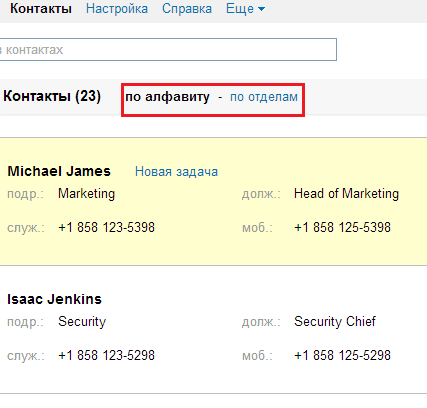Click the Security department value
This screenshot has height=408, width=427.
(82, 322)
